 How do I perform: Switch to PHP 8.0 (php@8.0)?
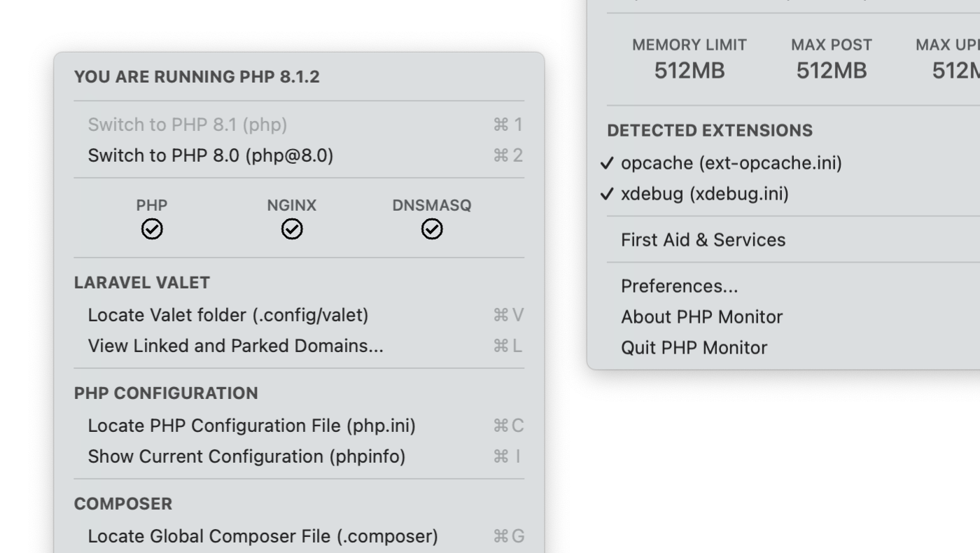point(299,155)
